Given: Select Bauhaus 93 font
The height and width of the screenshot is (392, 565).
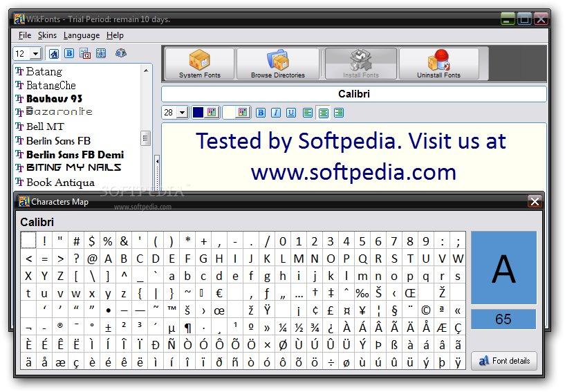Looking at the screenshot, I should [x=55, y=99].
